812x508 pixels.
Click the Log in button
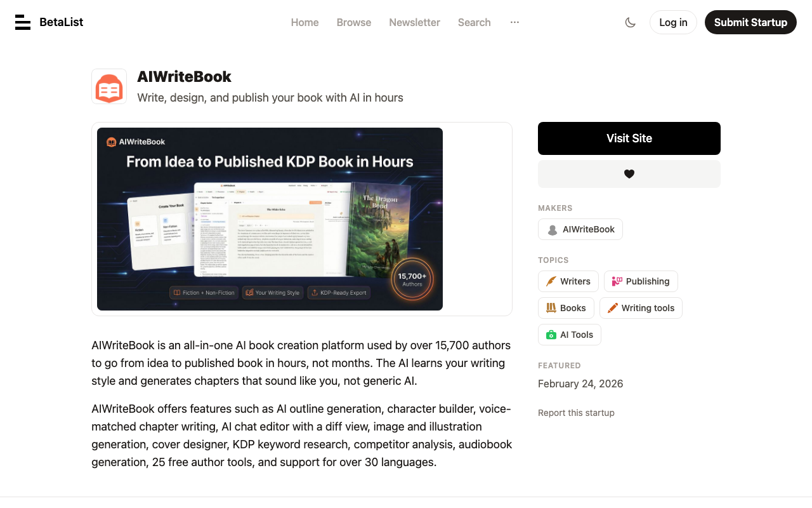coord(673,22)
